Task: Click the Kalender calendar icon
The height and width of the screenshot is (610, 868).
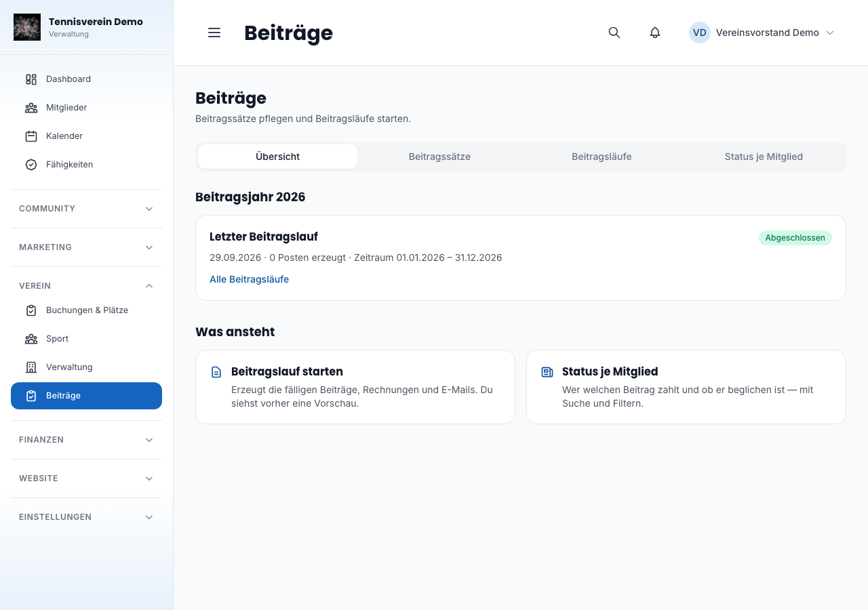Action: click(x=31, y=136)
